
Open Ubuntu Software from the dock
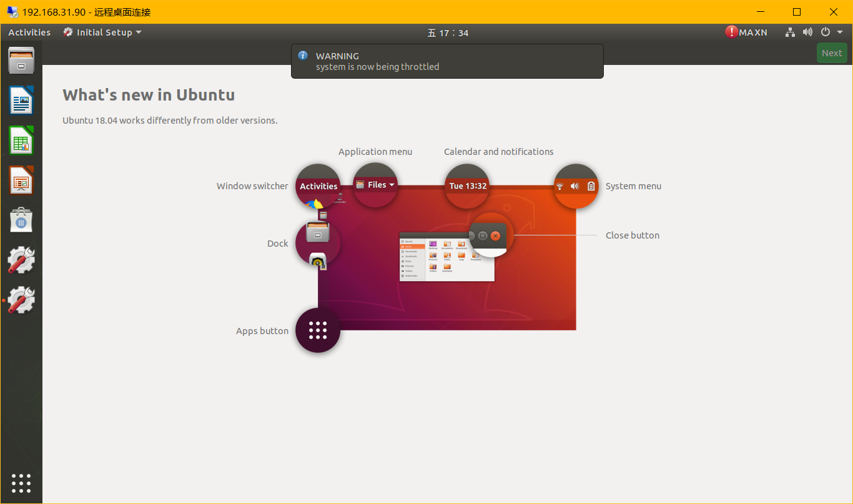[x=21, y=220]
